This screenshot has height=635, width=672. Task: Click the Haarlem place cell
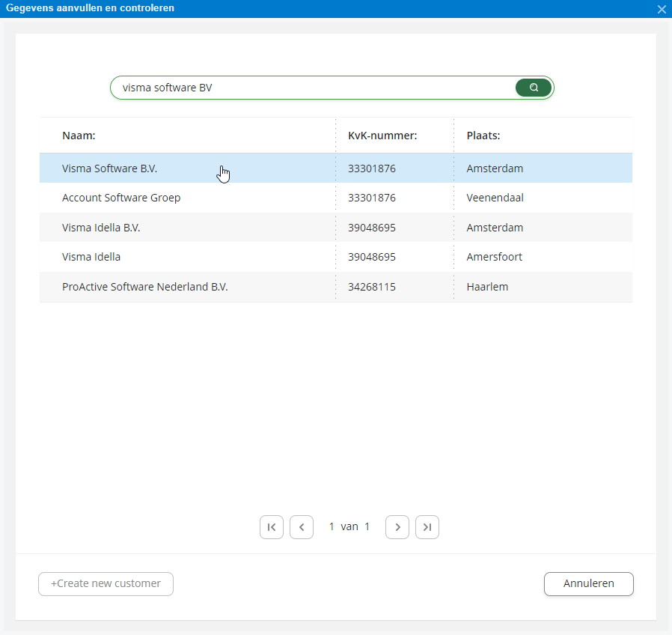(487, 287)
